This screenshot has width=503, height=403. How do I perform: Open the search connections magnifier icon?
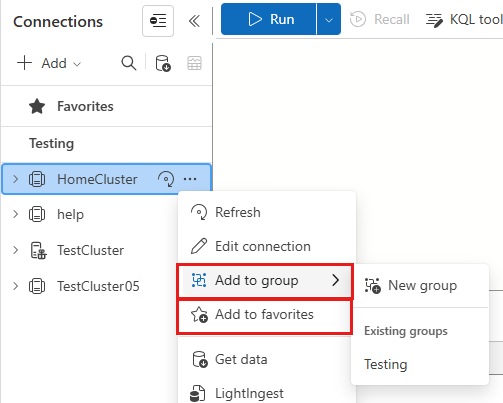(x=129, y=63)
